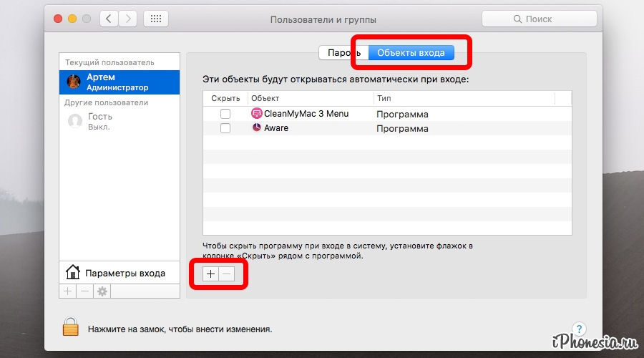Screen dimensions: 644x358
Task: Switch to the Объекты входа tab
Action: point(411,52)
